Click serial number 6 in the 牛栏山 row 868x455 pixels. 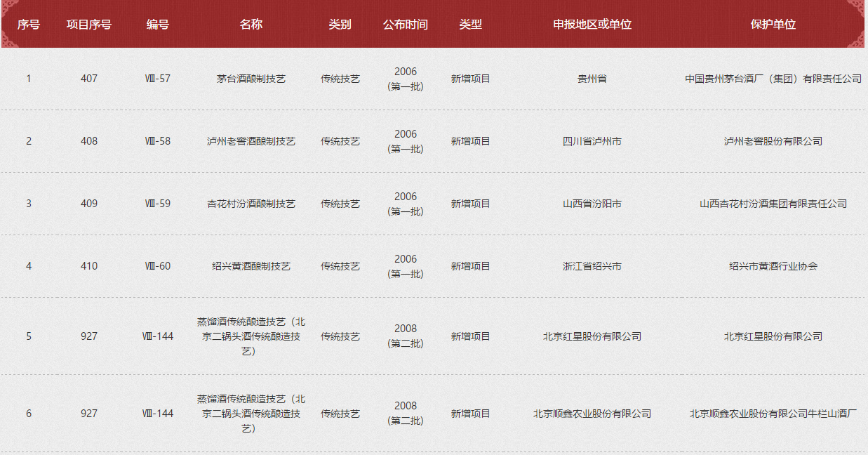coord(29,414)
